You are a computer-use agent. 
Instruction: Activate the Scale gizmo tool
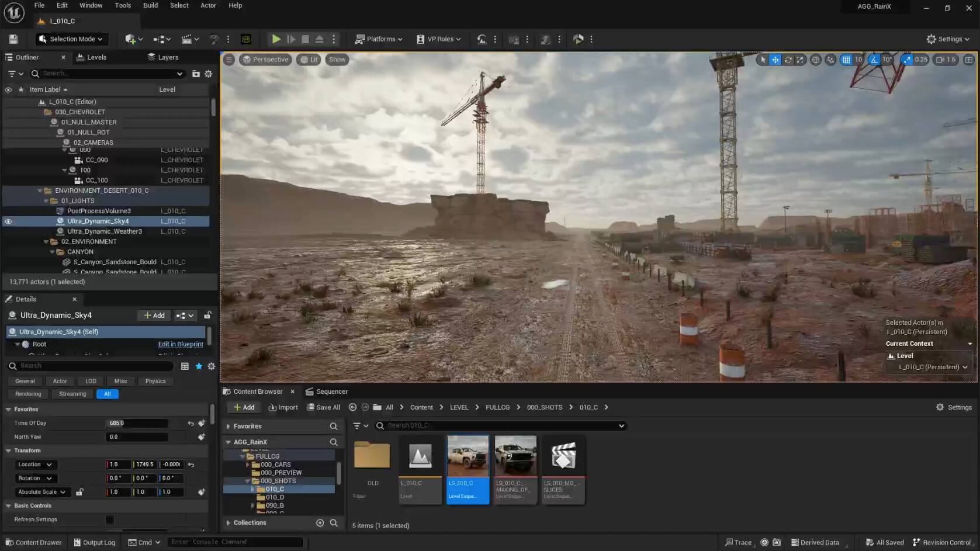point(800,60)
